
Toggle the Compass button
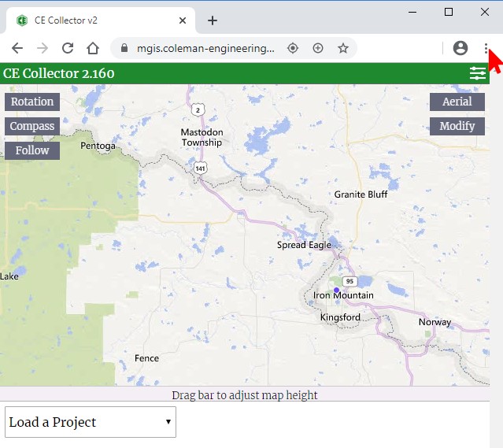[32, 126]
